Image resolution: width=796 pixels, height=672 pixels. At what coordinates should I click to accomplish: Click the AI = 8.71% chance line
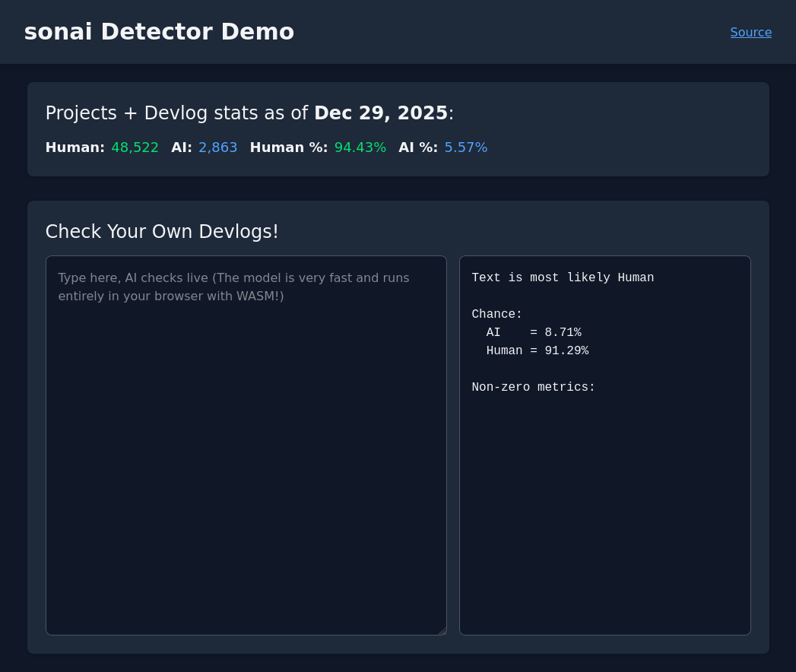pos(534,333)
